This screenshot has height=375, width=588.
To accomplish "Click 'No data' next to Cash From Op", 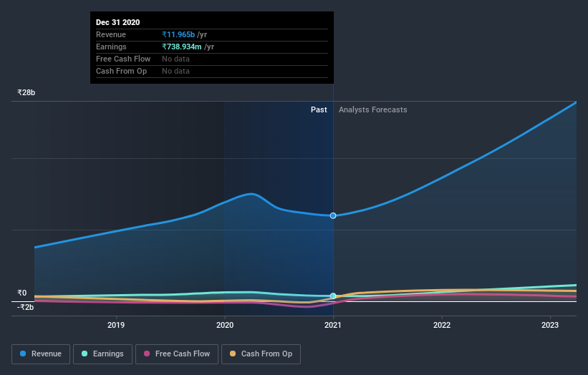I will [x=175, y=71].
